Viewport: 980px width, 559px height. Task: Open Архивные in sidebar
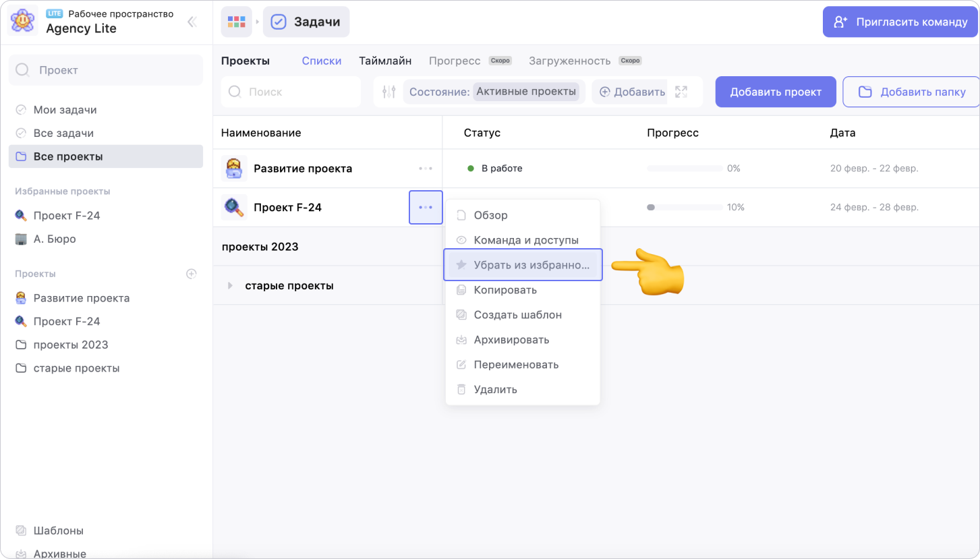pyautogui.click(x=106, y=552)
